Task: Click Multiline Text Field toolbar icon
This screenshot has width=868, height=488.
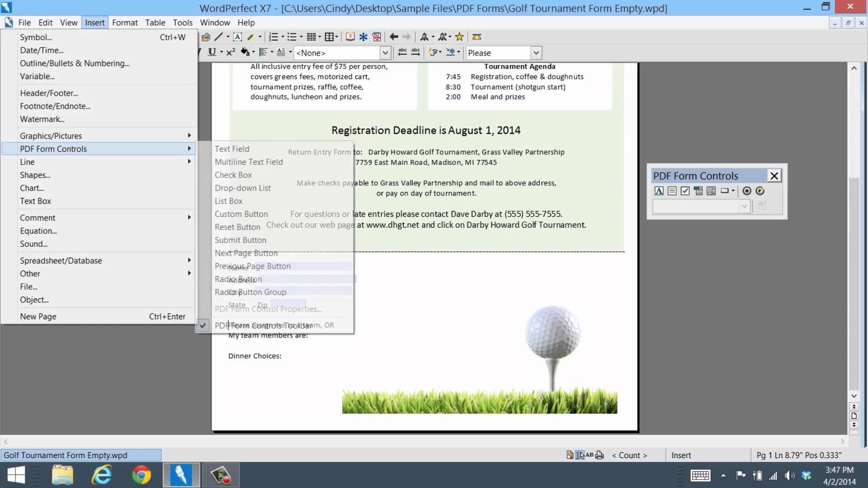Action: [x=672, y=191]
